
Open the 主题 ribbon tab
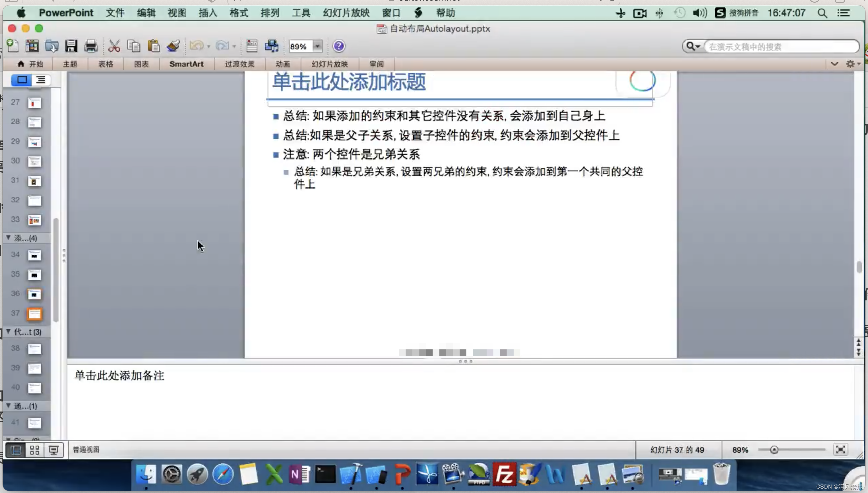pyautogui.click(x=70, y=64)
